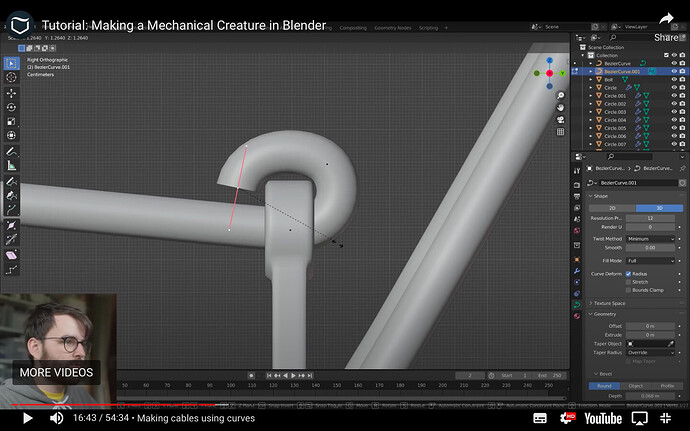
Task: Enable the Stretch checkbox
Action: [628, 282]
